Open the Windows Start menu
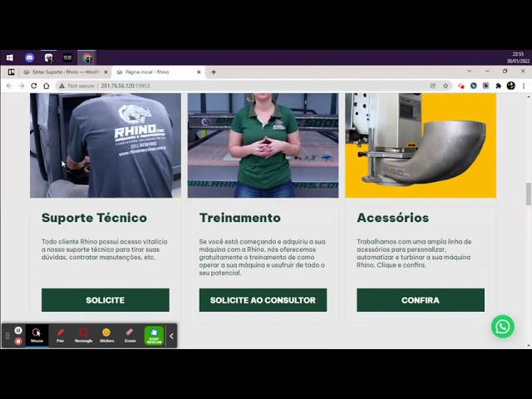 (10, 57)
